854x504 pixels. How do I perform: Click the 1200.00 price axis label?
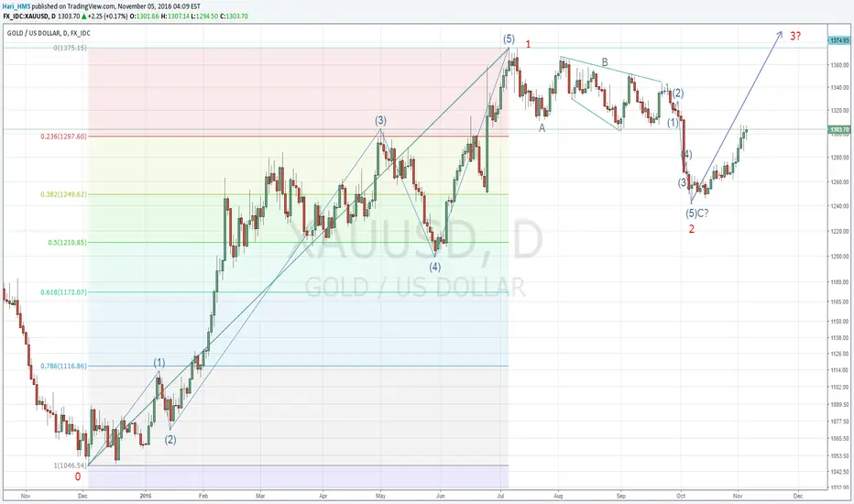840,256
